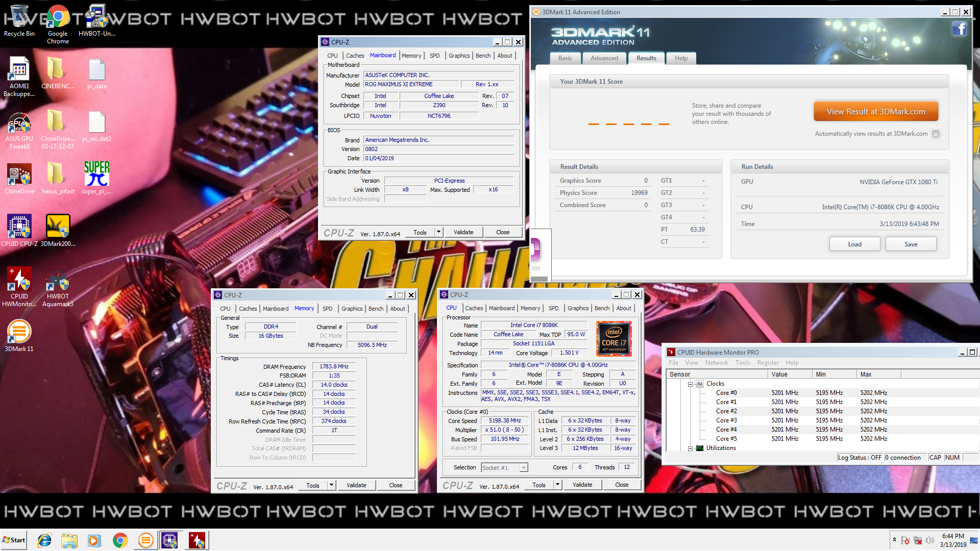This screenshot has width=980, height=551.
Task: Switch to HWMonitor via taskbar icon
Action: (x=197, y=540)
